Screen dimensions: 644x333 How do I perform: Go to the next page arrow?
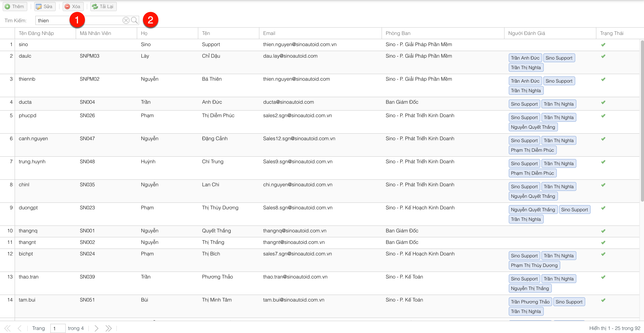(96, 328)
